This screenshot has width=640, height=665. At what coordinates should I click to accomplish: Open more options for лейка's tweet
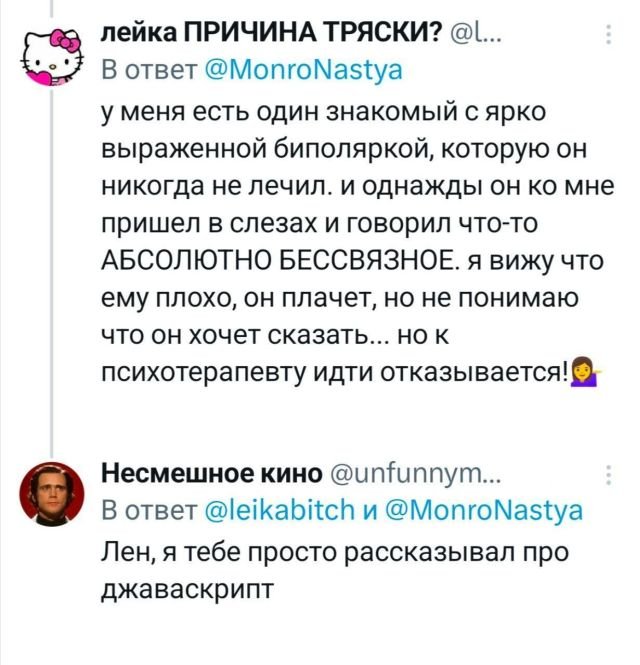[x=609, y=39]
